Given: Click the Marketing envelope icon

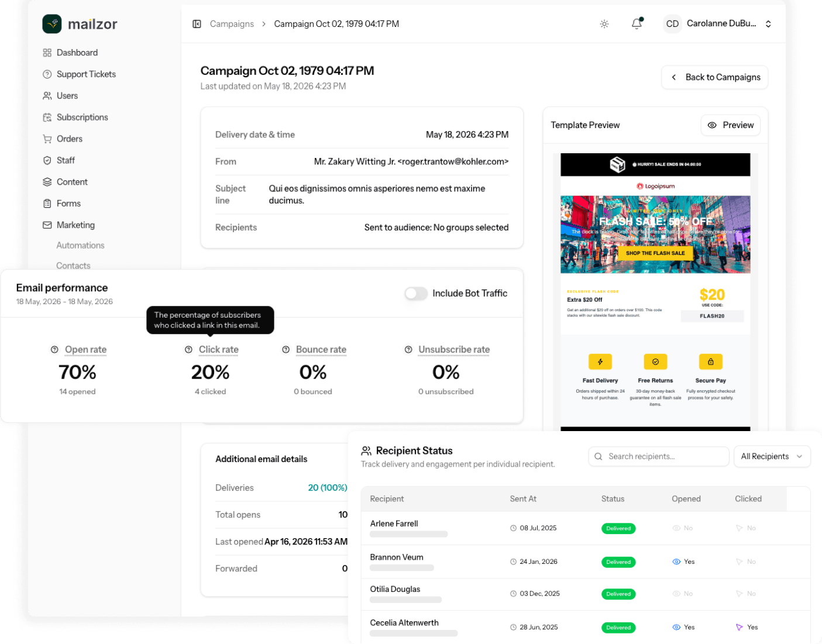Looking at the screenshot, I should 47,225.
